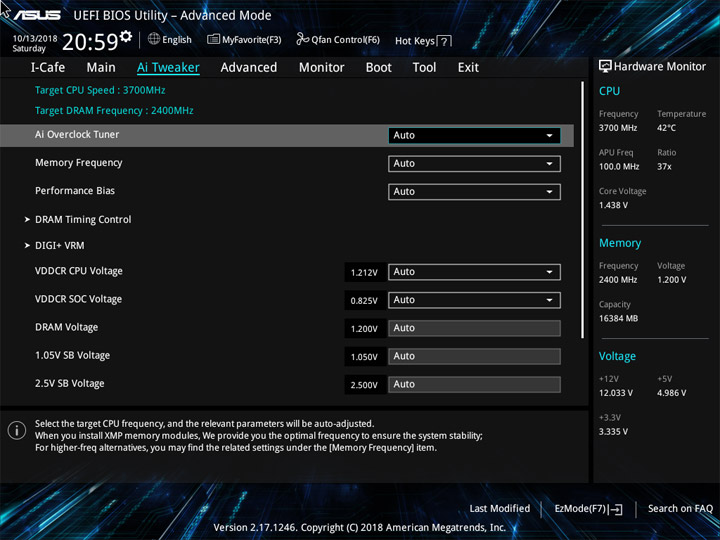Viewport: 720px width, 540px height.
Task: Select the Performance Bias row label
Action: tap(75, 191)
